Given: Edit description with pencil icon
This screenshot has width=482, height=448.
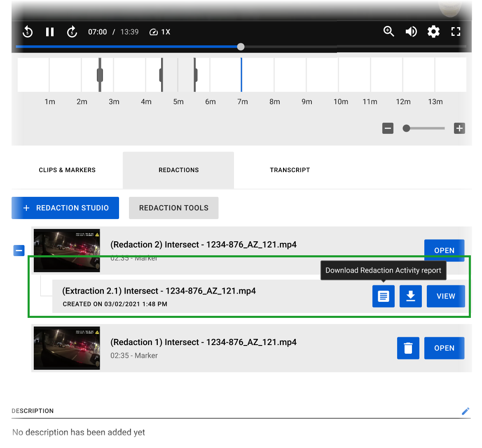Looking at the screenshot, I should click(466, 411).
